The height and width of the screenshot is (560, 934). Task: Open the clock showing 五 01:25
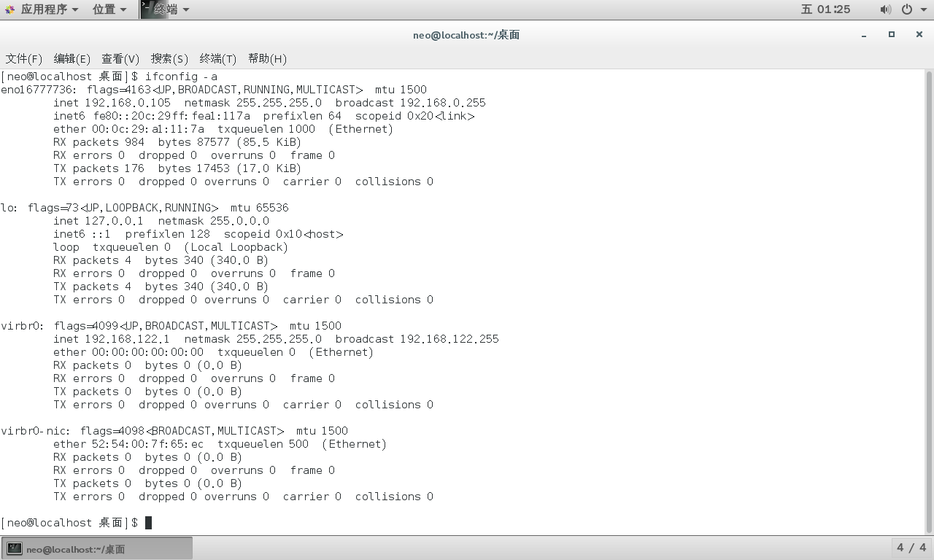coord(825,9)
